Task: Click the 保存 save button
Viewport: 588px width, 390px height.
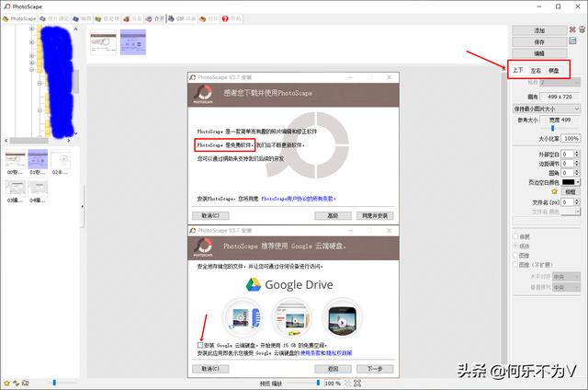Action: click(539, 42)
